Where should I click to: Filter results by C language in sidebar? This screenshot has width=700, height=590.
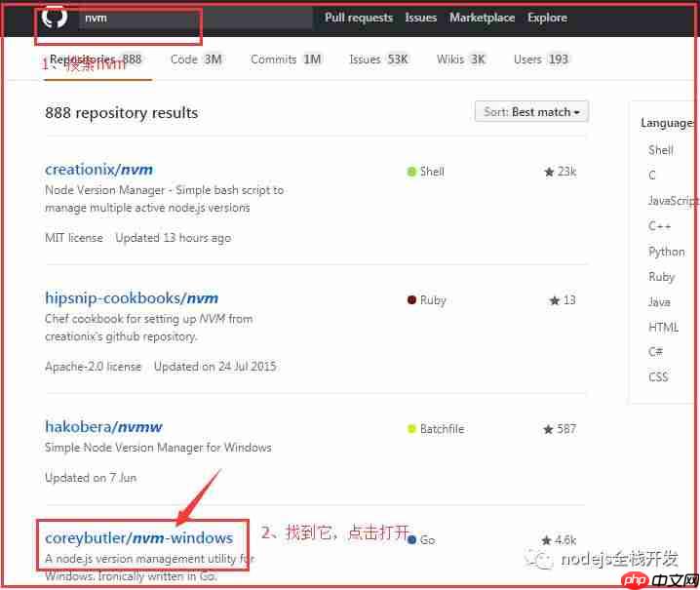click(x=652, y=176)
